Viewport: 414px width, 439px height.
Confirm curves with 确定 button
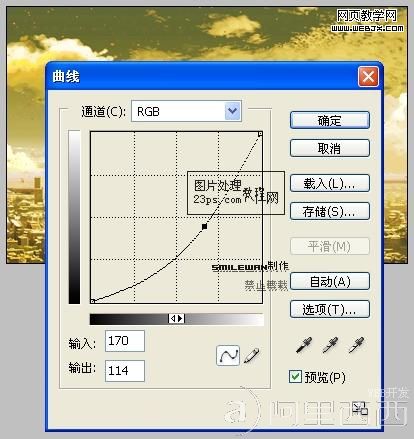point(330,120)
